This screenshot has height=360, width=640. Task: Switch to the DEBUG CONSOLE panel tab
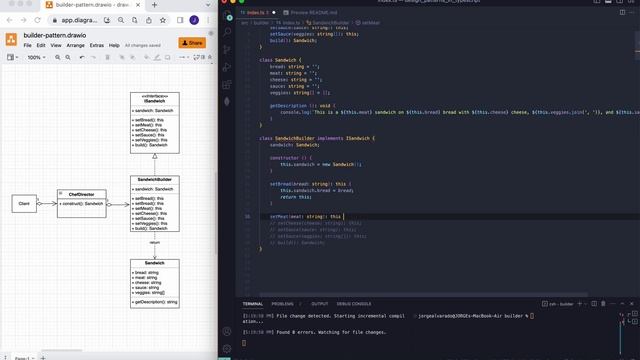click(x=354, y=304)
